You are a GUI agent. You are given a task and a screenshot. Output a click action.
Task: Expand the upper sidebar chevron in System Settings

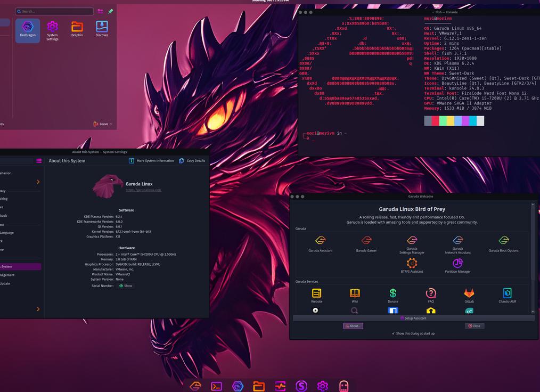point(38,182)
